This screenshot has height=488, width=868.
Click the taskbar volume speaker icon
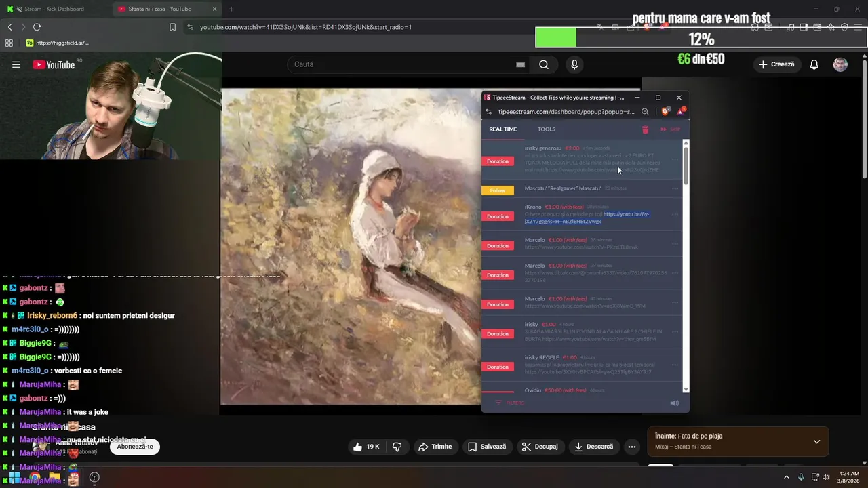825,477
